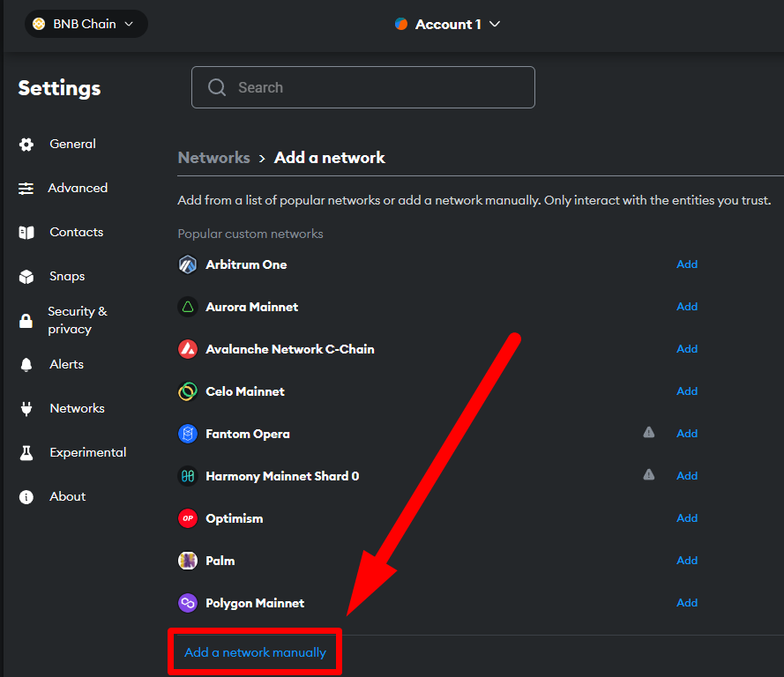Go back via Networks breadcrumb
The image size is (784, 677).
tap(213, 158)
